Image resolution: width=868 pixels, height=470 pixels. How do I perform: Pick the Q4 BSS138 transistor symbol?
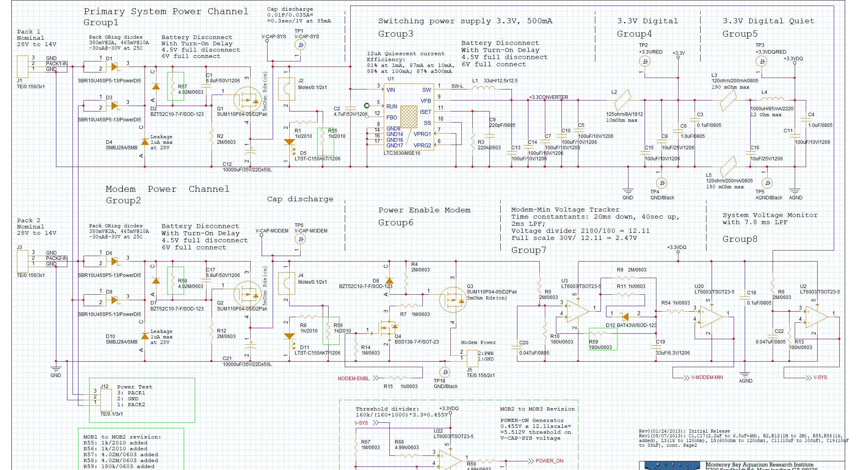click(388, 327)
